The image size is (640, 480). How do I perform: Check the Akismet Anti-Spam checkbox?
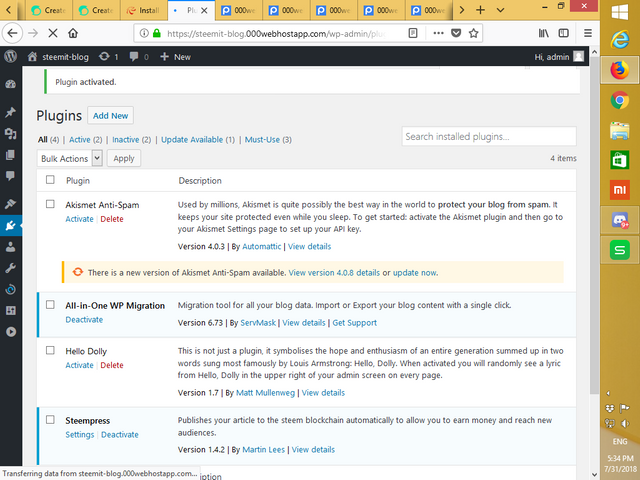[x=50, y=204]
